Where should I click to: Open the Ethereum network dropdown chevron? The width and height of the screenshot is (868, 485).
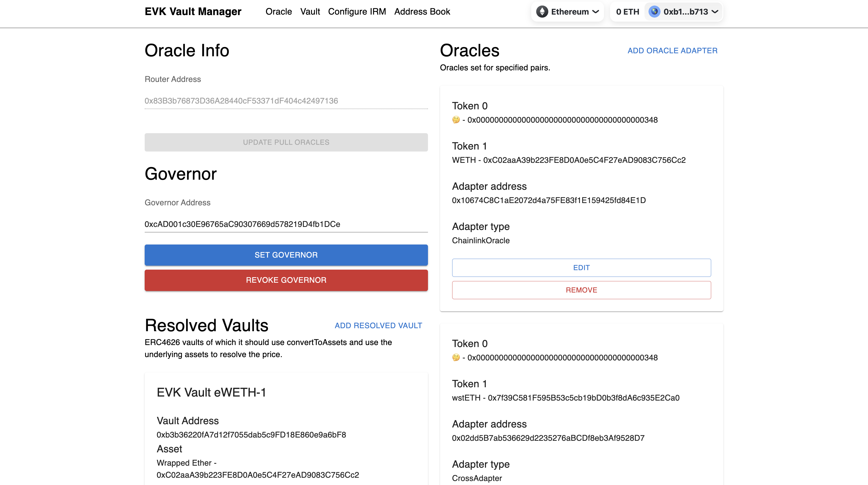pyautogui.click(x=596, y=12)
